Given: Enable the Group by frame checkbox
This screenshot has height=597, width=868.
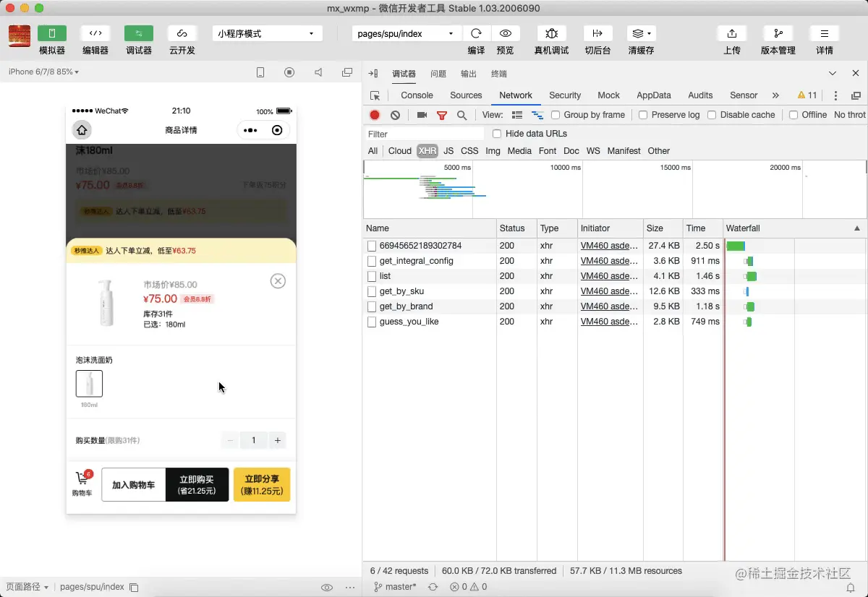Looking at the screenshot, I should pyautogui.click(x=556, y=115).
